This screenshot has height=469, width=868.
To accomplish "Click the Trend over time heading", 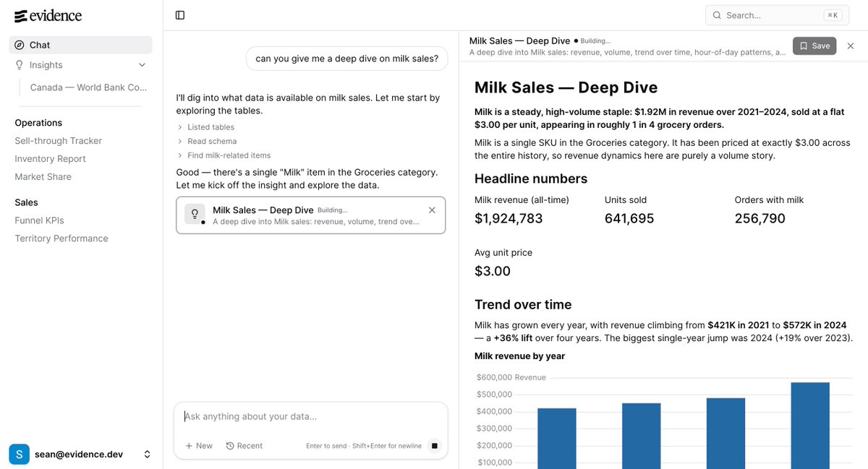I will [x=523, y=304].
